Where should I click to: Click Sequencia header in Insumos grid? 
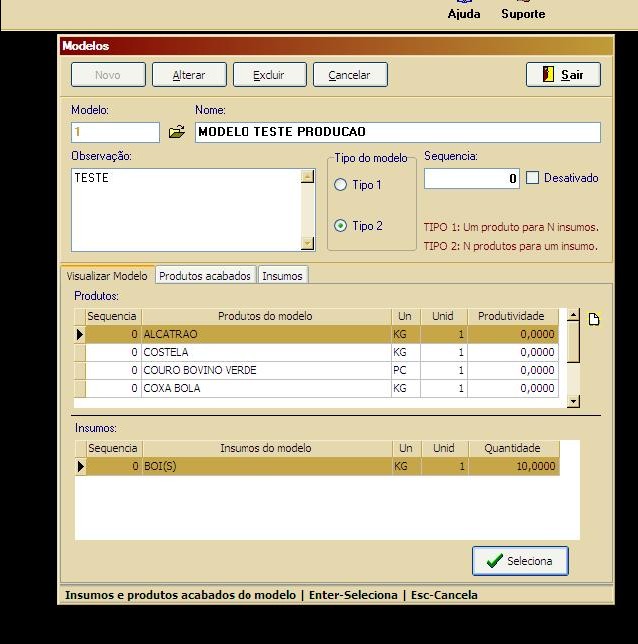click(x=114, y=448)
